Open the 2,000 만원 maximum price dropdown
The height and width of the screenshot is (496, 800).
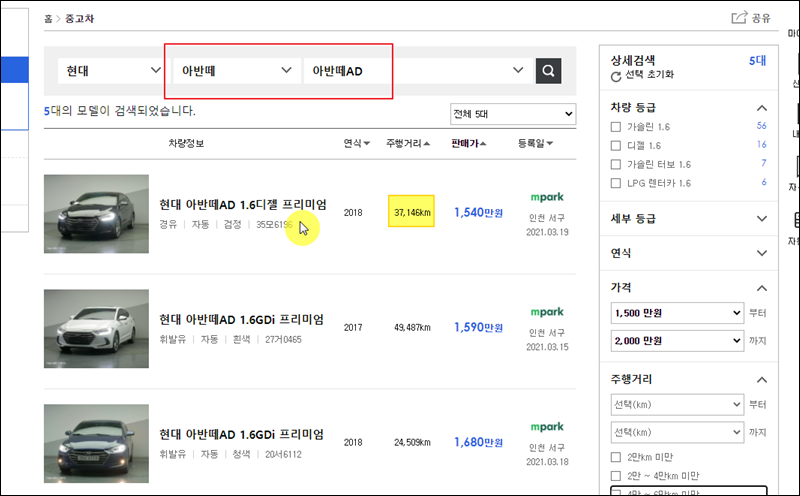(677, 340)
